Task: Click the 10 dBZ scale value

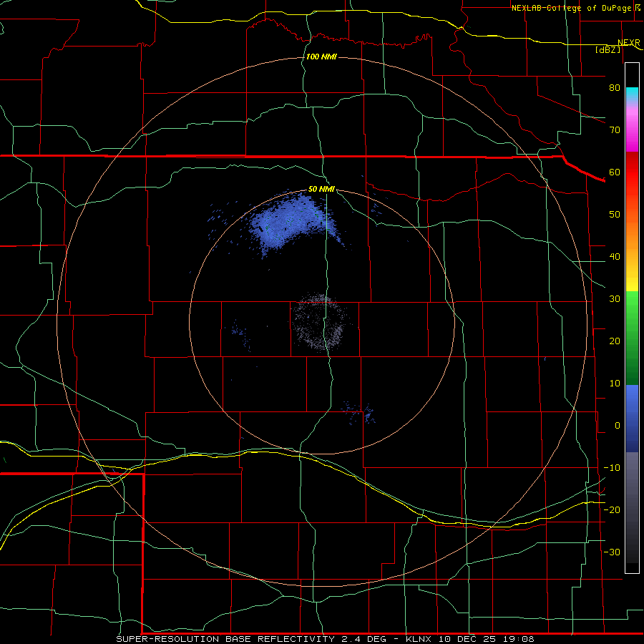Action: pyautogui.click(x=615, y=384)
